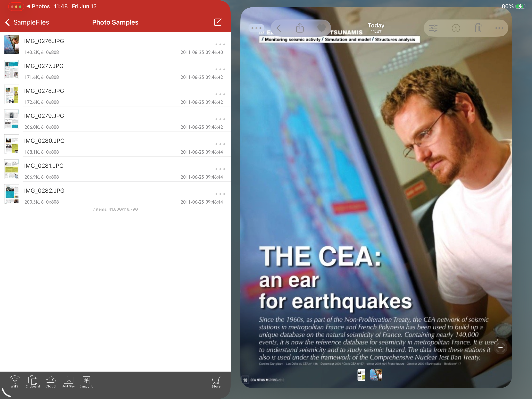Share the photo in Photos window
Image resolution: width=532 pixels, height=399 pixels.
tap(300, 28)
